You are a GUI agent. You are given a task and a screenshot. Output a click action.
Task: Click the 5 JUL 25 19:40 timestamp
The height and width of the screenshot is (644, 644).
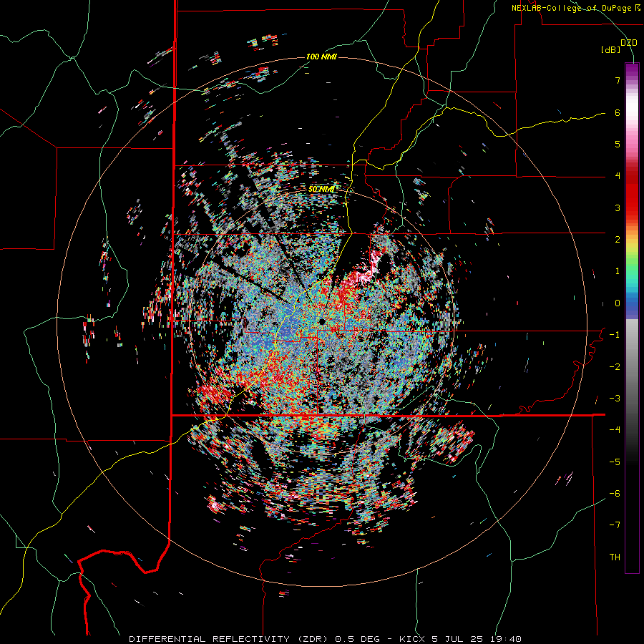click(x=477, y=639)
